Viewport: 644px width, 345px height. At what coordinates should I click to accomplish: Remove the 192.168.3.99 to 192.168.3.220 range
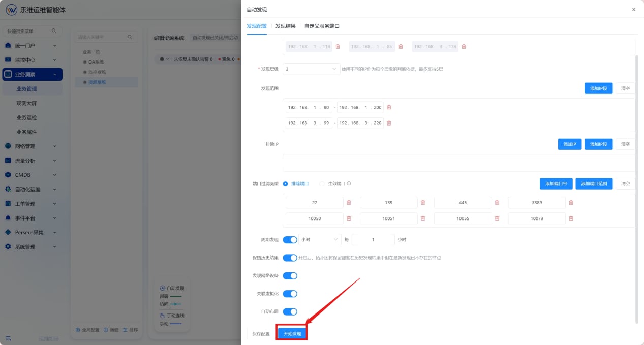pyautogui.click(x=389, y=123)
